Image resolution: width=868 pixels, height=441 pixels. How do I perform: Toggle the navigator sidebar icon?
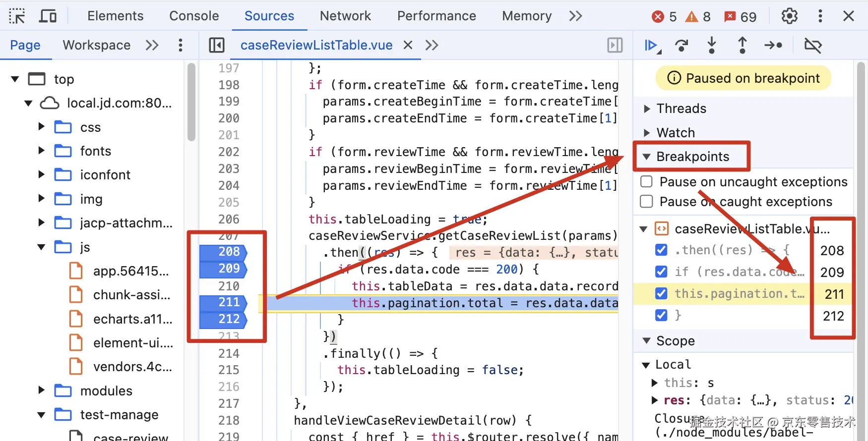pyautogui.click(x=217, y=45)
